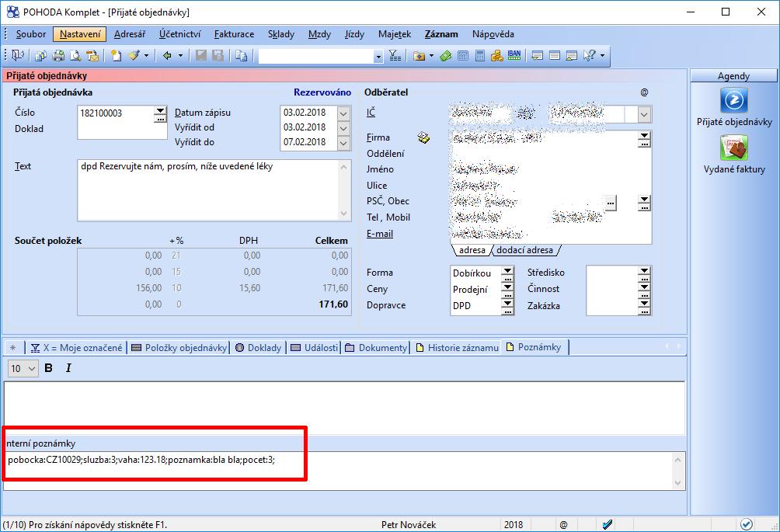Click the green back arrow icon
780x532 pixels.
click(x=167, y=56)
